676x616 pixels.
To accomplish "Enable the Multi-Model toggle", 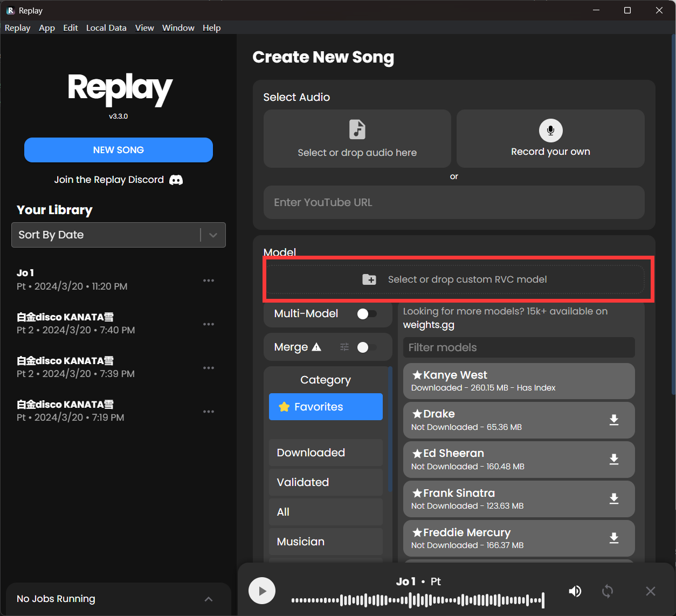I will (367, 314).
